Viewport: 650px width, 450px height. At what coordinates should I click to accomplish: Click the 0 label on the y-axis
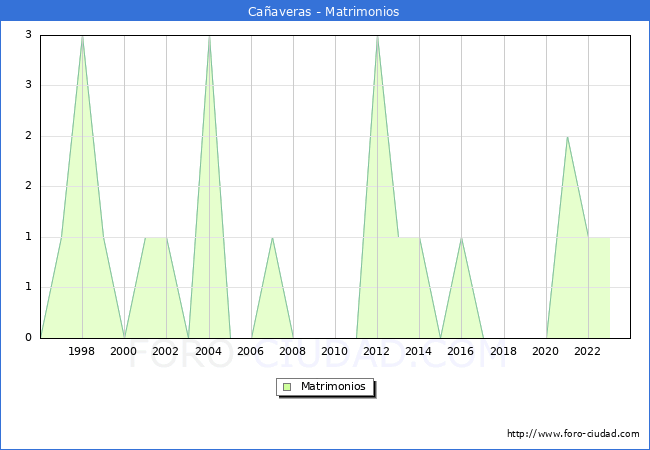point(28,338)
